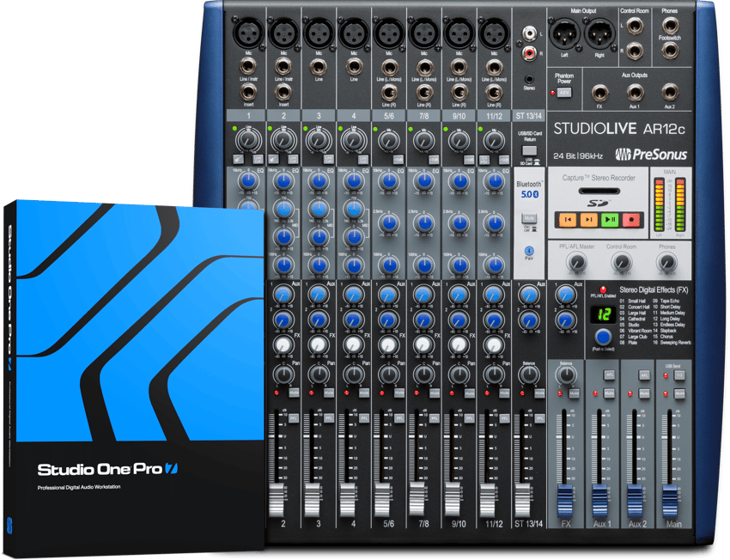Toggle the USB/SD Card Return button
Image resolution: width=730 pixels, height=560 pixels.
tap(529, 150)
